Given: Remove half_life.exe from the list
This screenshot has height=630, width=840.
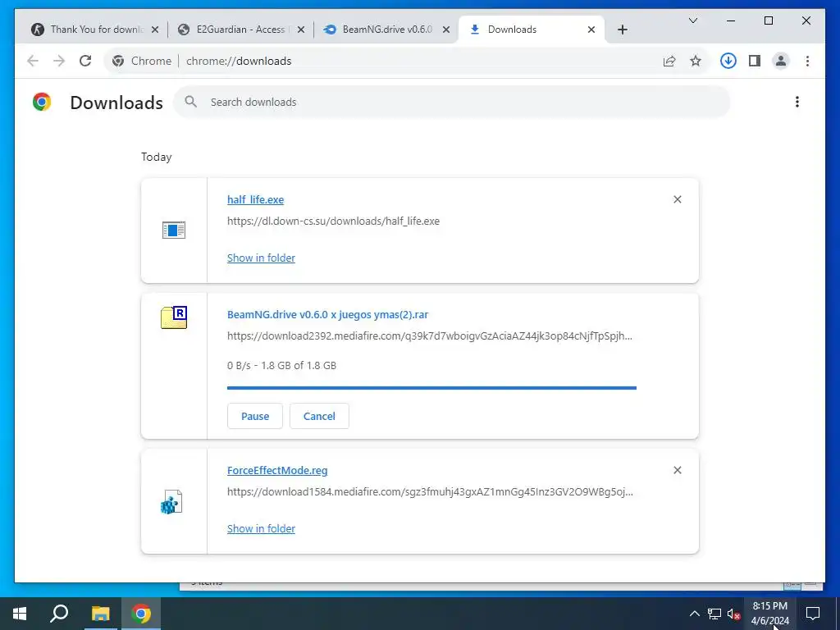Looking at the screenshot, I should [677, 199].
